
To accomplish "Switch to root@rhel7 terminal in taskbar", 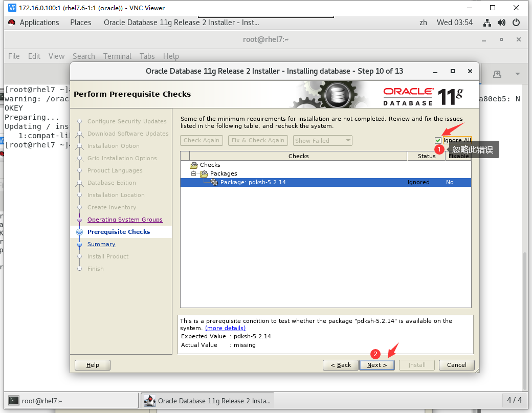I will (71, 401).
